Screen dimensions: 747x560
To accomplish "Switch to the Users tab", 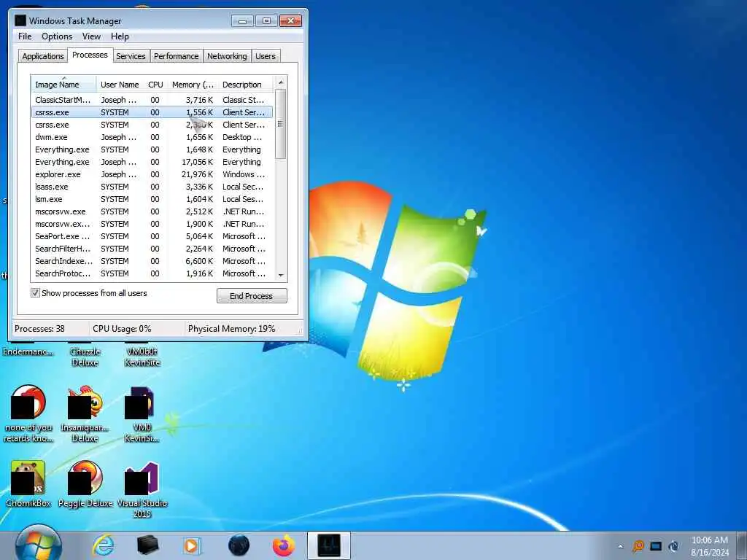I will 266,56.
